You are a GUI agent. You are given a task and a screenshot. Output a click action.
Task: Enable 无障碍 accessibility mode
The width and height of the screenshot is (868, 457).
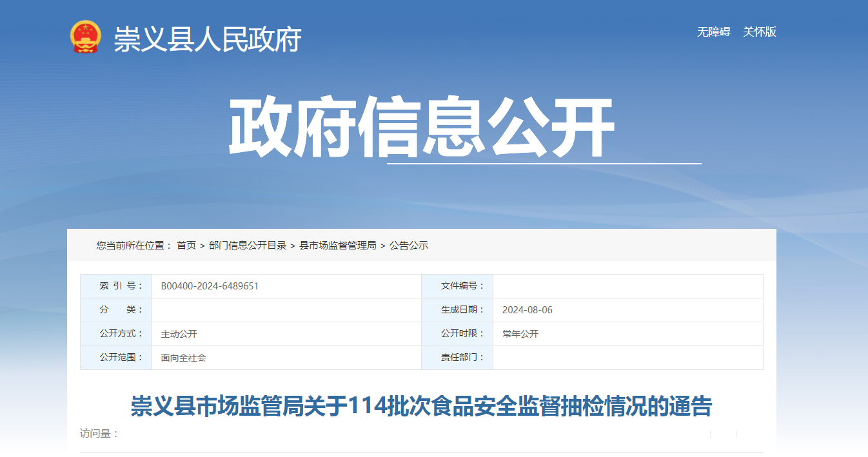713,32
